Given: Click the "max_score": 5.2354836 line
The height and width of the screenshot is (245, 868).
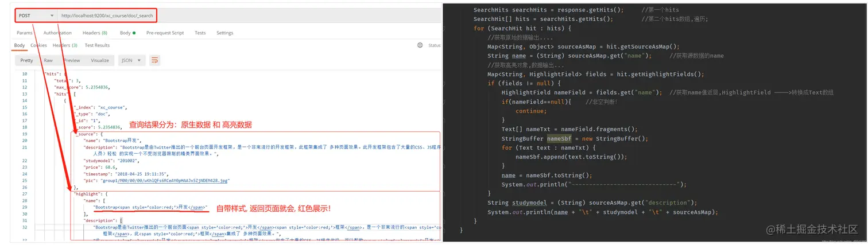Looking at the screenshot, I should click(x=81, y=87).
